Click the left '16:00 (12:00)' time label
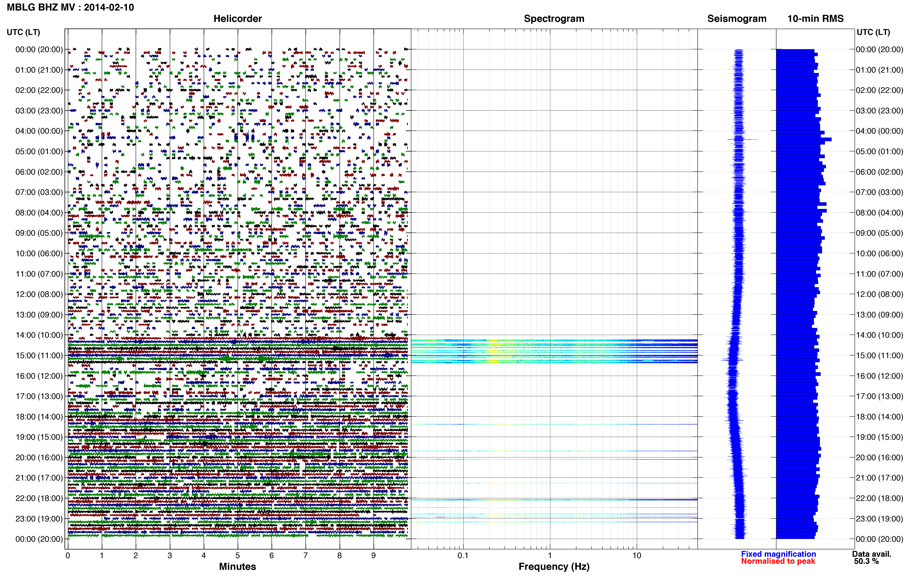The width and height of the screenshot is (924, 578). pos(39,376)
